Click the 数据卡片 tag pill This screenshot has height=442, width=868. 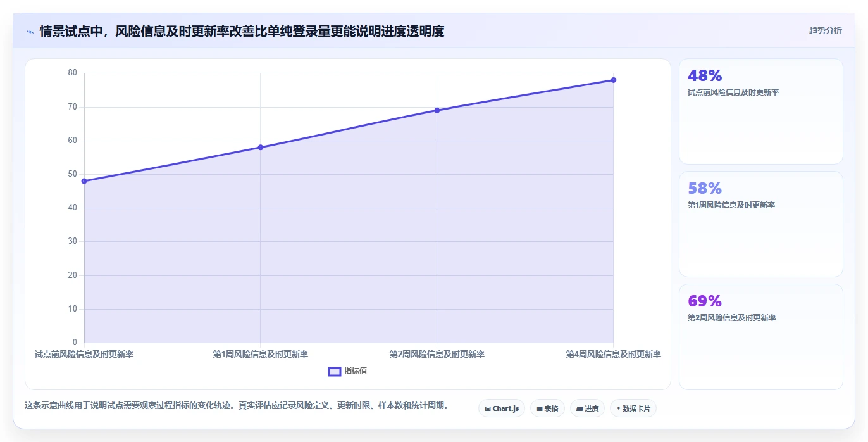[x=633, y=408]
